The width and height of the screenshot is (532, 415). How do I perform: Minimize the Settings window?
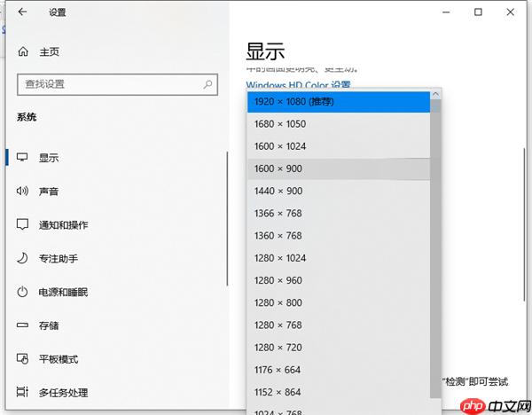(446, 12)
